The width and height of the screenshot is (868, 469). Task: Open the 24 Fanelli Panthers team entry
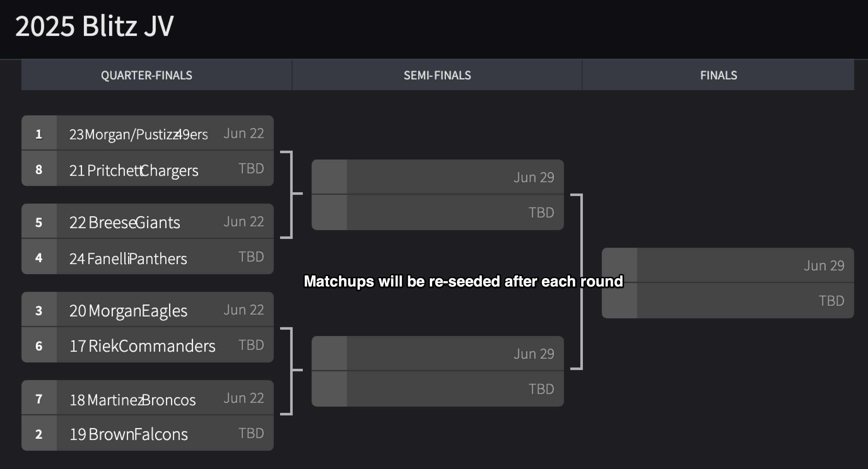pos(128,258)
